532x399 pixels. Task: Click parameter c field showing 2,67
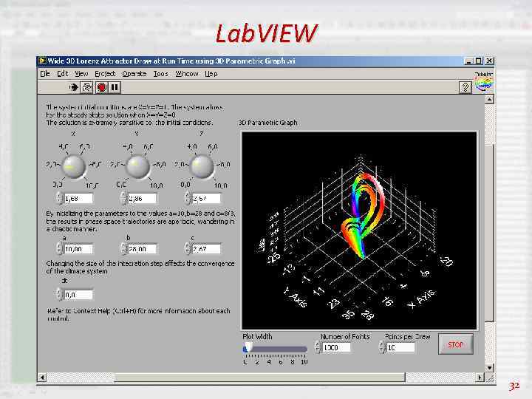(206, 249)
